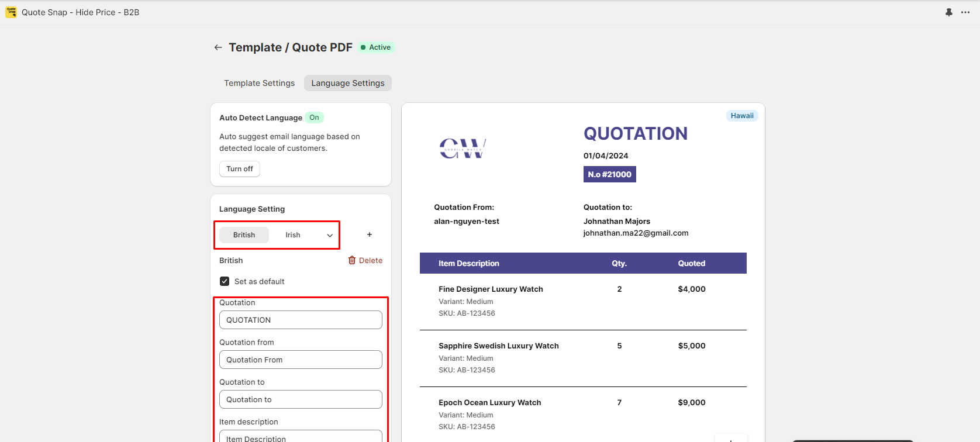Click the Quote Snap app icon
Screen dimensions: 980x442
[x=11, y=12]
